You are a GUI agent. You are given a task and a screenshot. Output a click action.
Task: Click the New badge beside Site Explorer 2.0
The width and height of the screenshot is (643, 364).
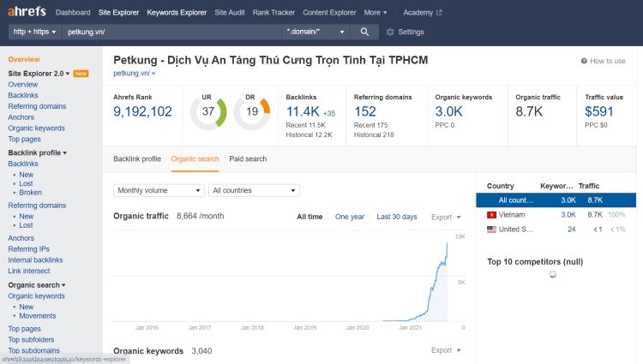click(x=81, y=74)
